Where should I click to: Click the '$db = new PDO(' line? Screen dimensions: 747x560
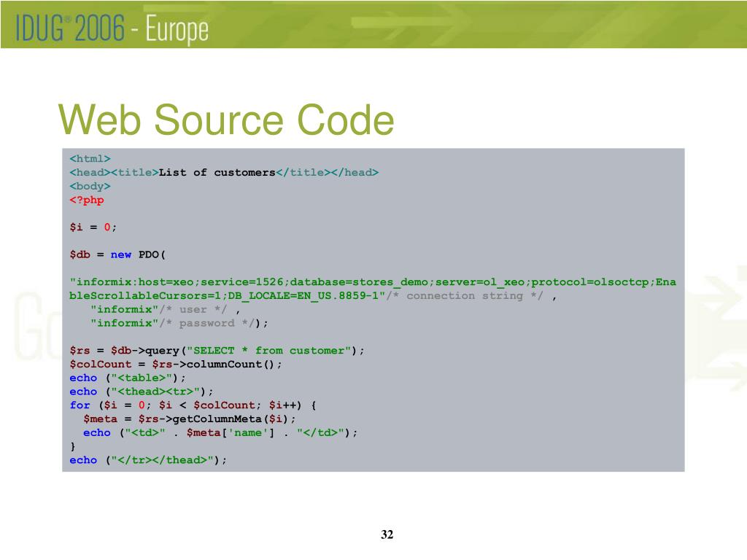point(117,254)
